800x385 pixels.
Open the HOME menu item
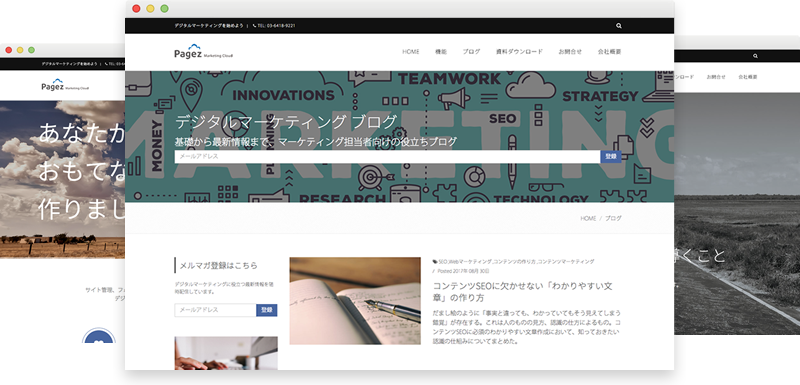(x=411, y=52)
